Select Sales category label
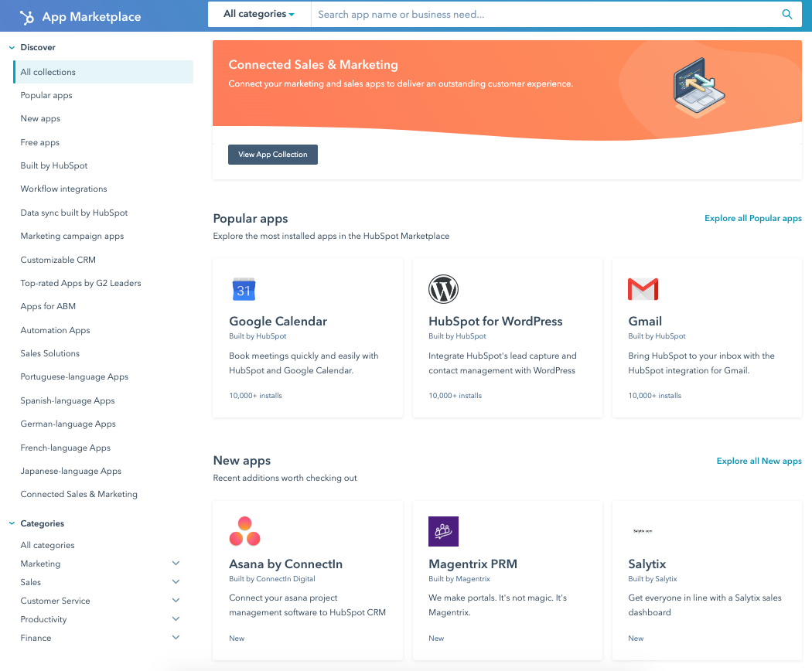The height and width of the screenshot is (671, 812). (x=31, y=582)
